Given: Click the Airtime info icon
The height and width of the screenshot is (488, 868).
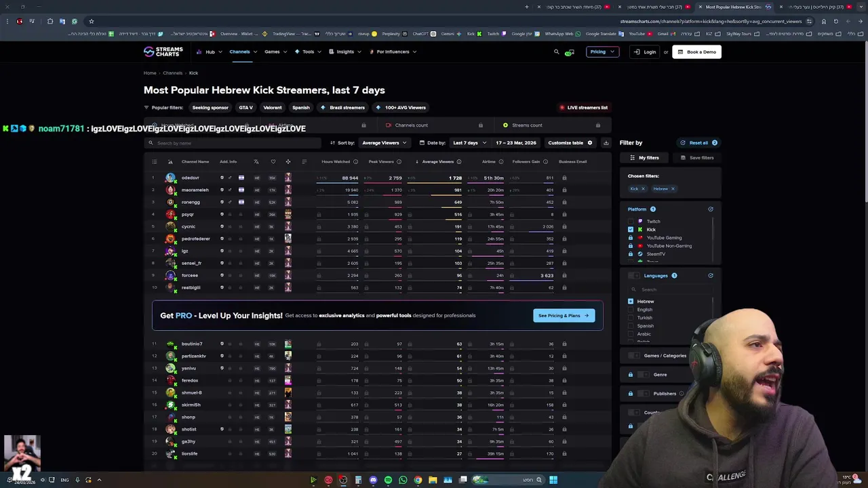Looking at the screenshot, I should 501,161.
